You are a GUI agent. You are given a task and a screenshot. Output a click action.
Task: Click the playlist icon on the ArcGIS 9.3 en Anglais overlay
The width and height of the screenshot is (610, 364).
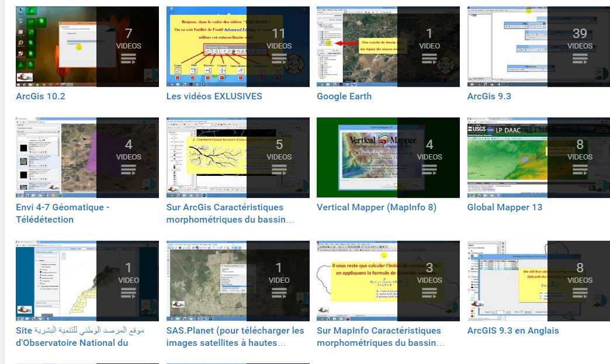tap(580, 293)
